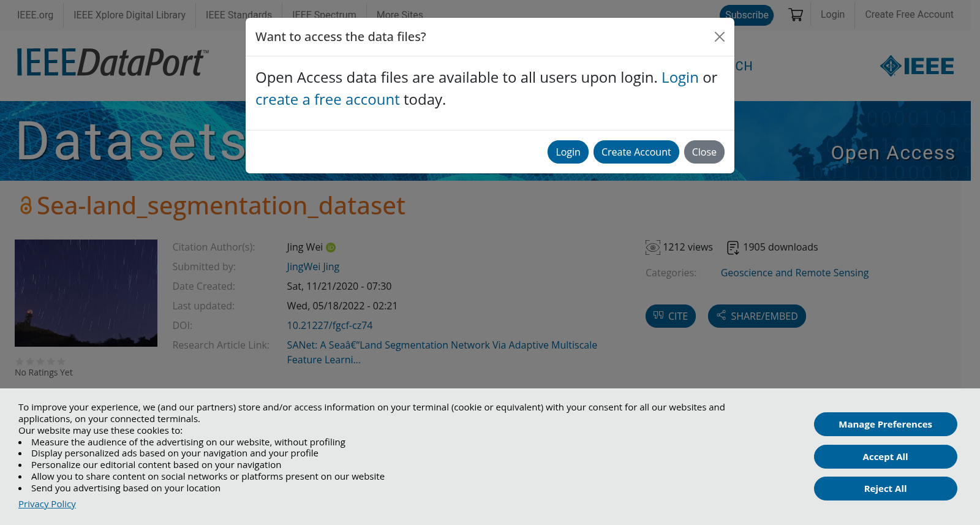Open IEEE Xplore Digital Library link
Screen dimensions: 980x525
click(x=129, y=15)
